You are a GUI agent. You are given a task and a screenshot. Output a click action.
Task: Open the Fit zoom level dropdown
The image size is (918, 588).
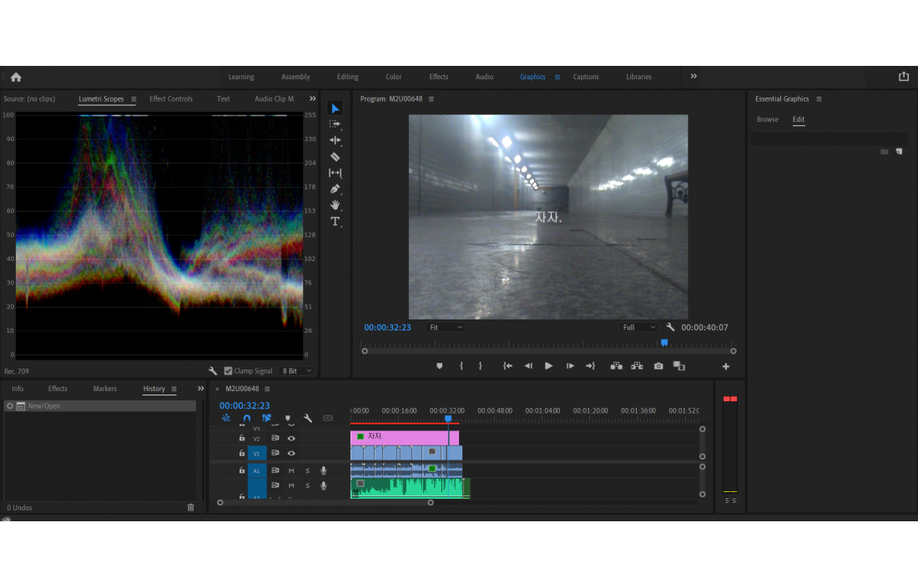coord(446,328)
